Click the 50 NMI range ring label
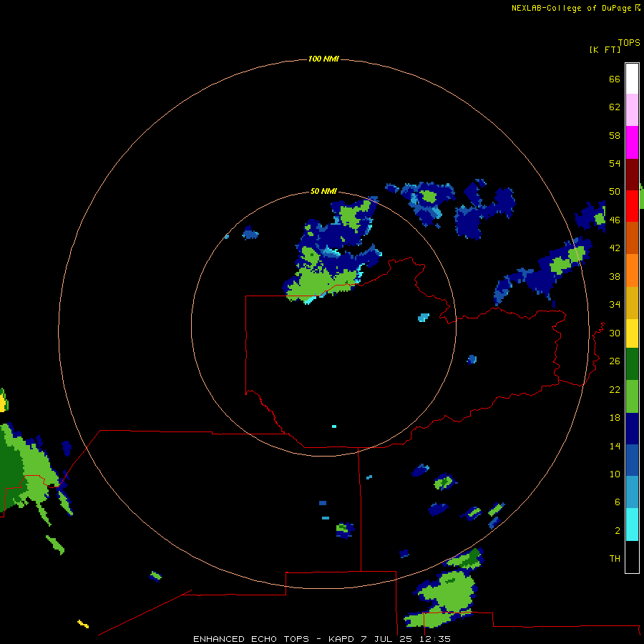Screen dimensions: 644x644 (x=323, y=191)
